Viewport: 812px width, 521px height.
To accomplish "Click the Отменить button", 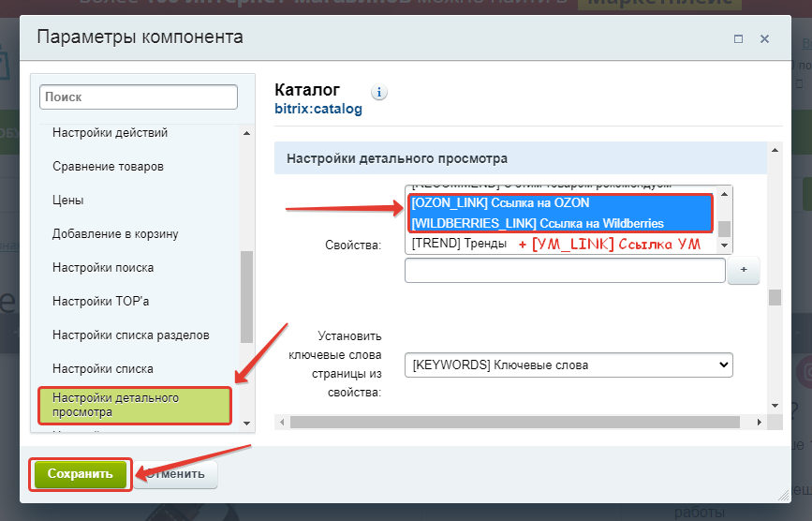I will (x=176, y=474).
